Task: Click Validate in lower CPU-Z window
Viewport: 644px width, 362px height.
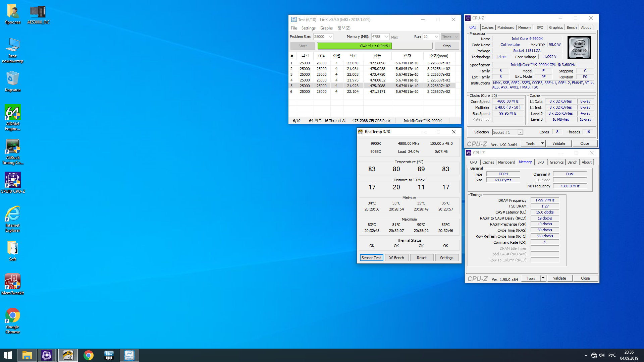Action: 559,278
